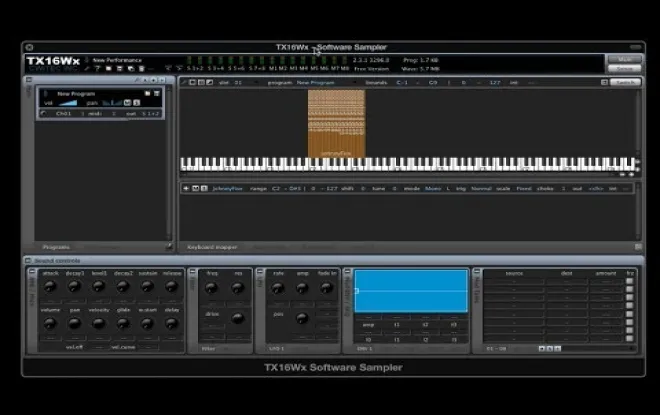Solo the JohnnyFive group with its S button
Screen dimensions: 660x415
[x=204, y=189]
